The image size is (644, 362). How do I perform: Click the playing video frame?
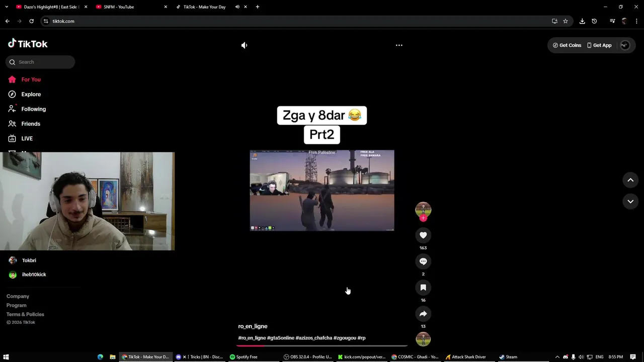[x=322, y=191]
